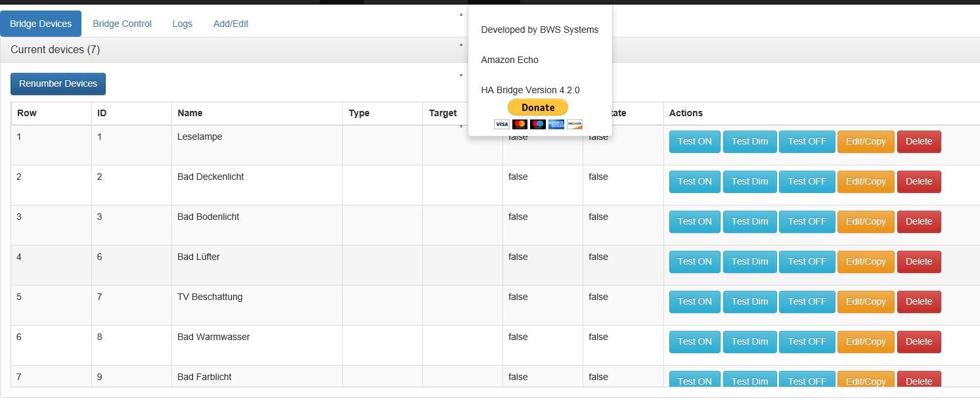Click the HA Bridge Version 4.2.0 link
Viewport: 980px width, 407px height.
tap(530, 90)
